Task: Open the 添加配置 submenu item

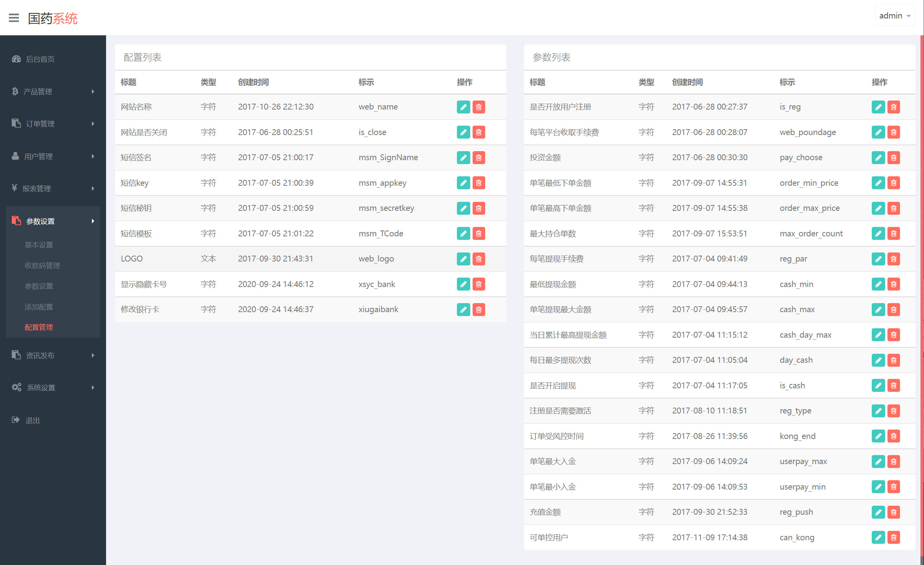Action: [39, 307]
